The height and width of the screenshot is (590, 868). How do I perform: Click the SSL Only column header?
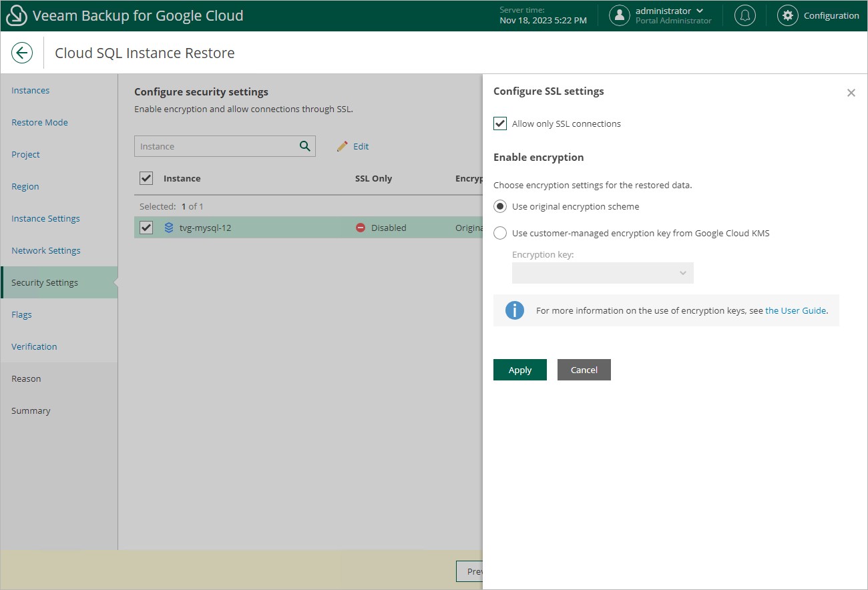click(x=374, y=178)
